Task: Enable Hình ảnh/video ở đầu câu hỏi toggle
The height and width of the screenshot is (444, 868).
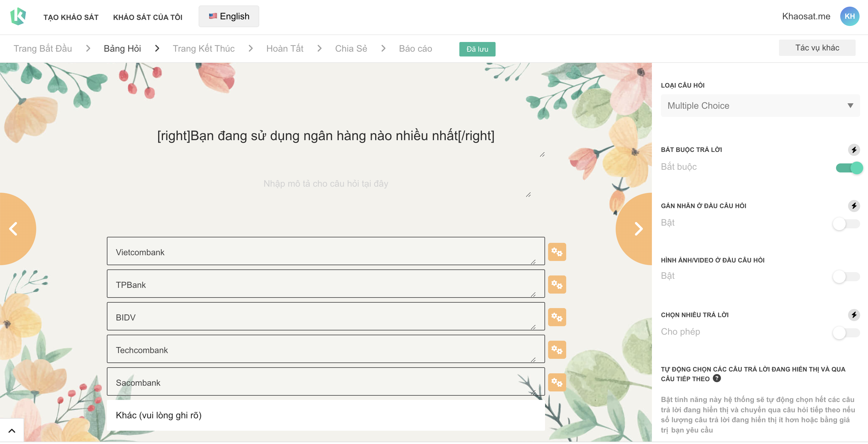Action: 846,276
